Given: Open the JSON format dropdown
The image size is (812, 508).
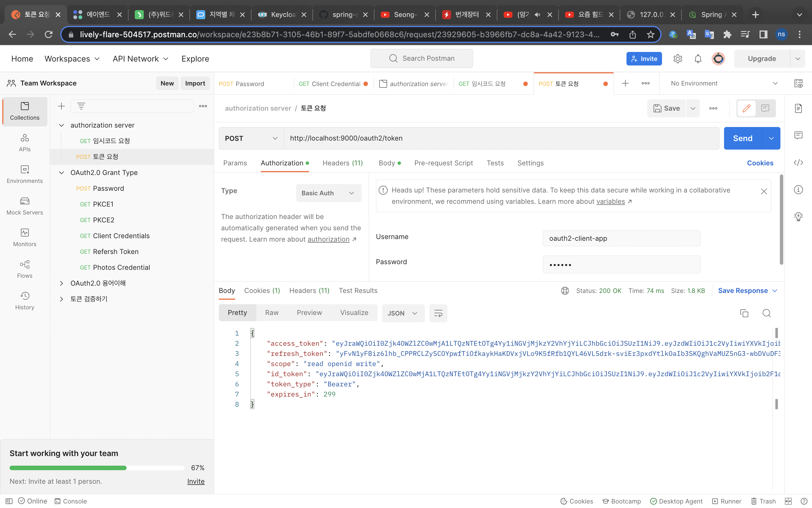Looking at the screenshot, I should (403, 313).
